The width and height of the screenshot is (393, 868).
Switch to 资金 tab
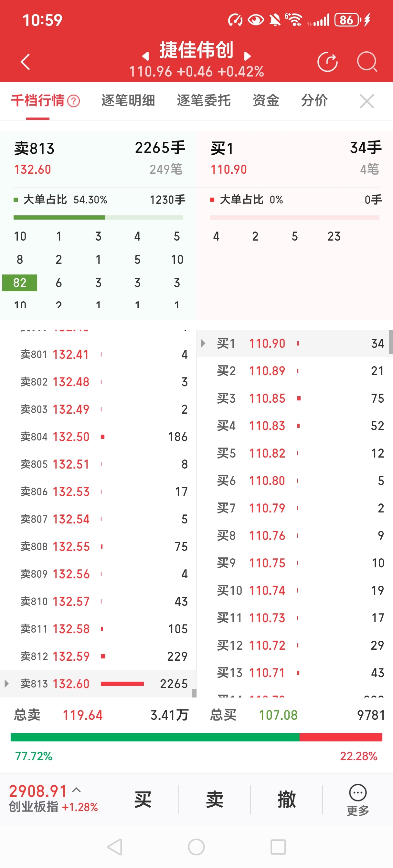coord(266,100)
